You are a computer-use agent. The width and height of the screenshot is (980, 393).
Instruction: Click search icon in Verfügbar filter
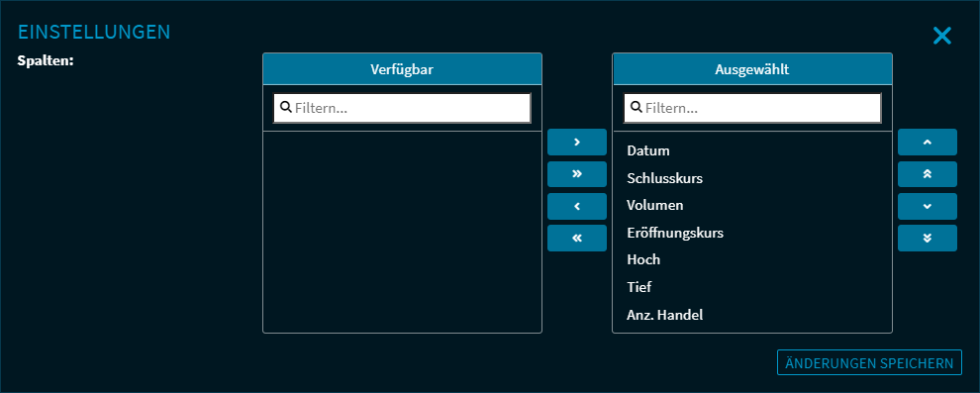coord(286,108)
